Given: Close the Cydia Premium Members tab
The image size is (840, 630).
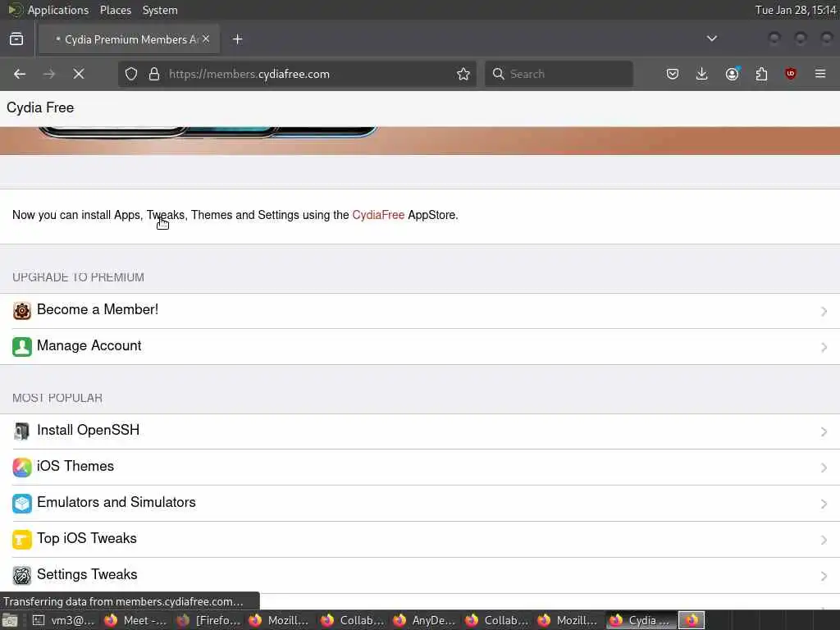Looking at the screenshot, I should click(x=206, y=39).
